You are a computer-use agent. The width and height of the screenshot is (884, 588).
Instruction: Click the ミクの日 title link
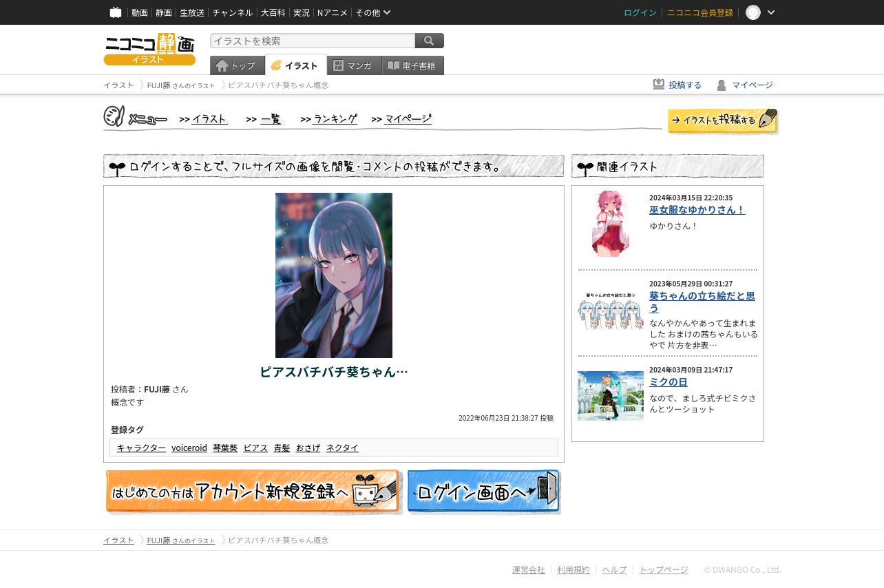[668, 382]
